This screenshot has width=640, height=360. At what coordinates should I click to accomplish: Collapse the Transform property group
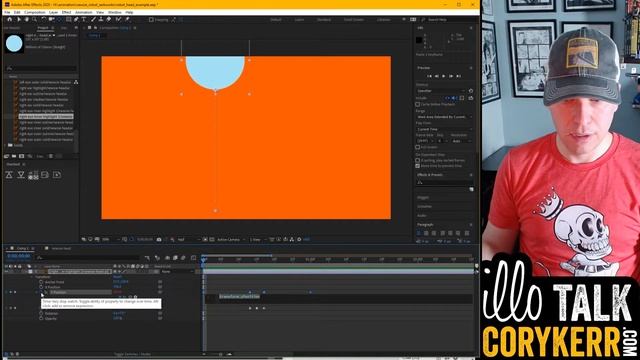(x=32, y=277)
